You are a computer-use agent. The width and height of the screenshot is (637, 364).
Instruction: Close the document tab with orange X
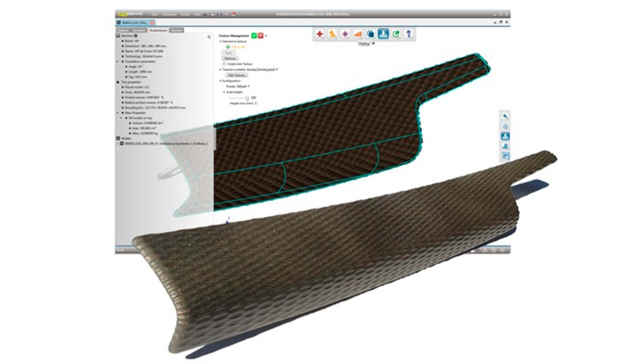pos(152,23)
